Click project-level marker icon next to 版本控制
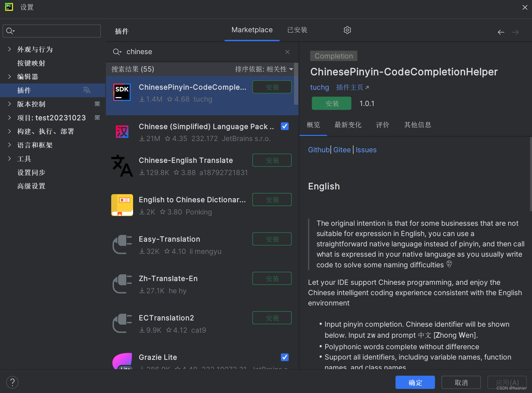Screen dimensions: 532x393 pyautogui.click(x=97, y=104)
